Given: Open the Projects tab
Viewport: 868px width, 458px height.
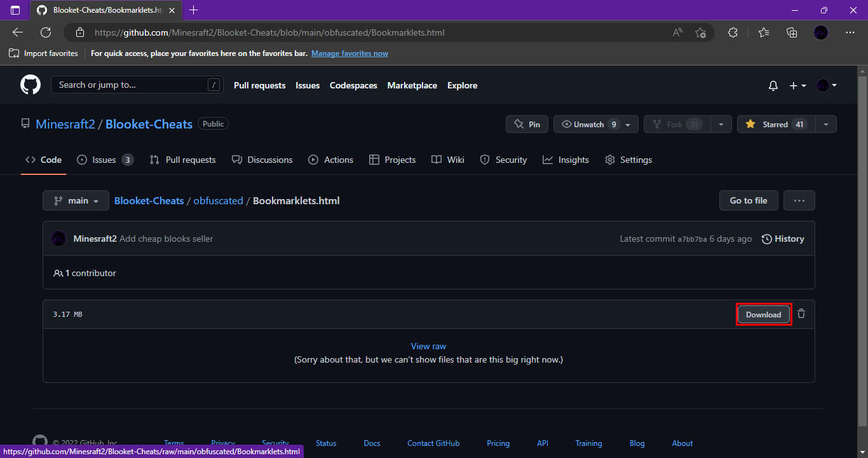Looking at the screenshot, I should (x=392, y=160).
